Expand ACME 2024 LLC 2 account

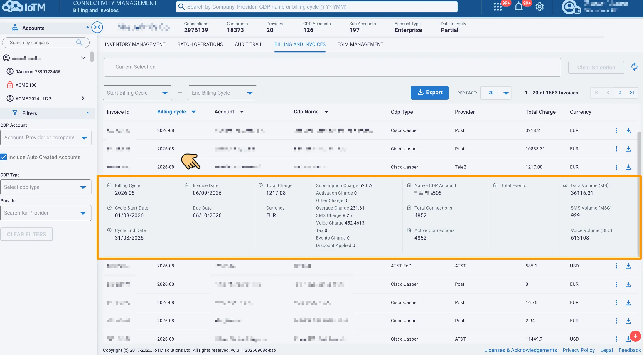click(x=83, y=98)
